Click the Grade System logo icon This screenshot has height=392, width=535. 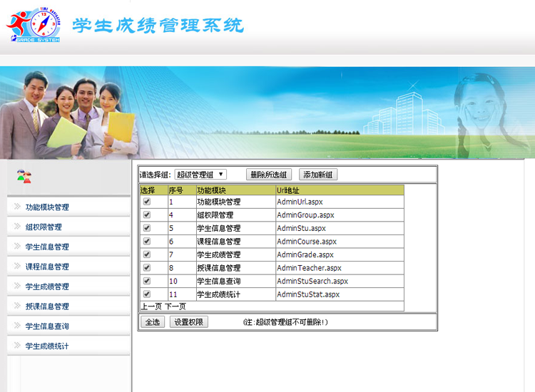click(x=34, y=24)
